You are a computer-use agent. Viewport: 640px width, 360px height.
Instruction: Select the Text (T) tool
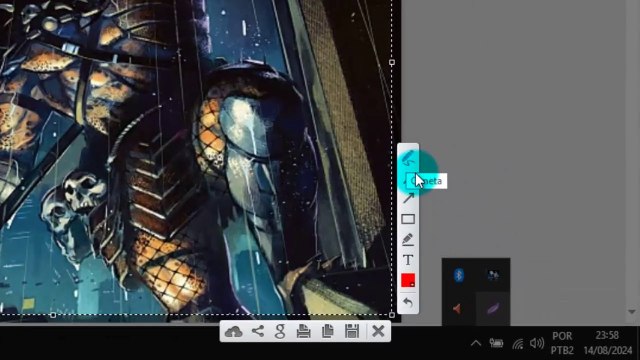(x=408, y=260)
